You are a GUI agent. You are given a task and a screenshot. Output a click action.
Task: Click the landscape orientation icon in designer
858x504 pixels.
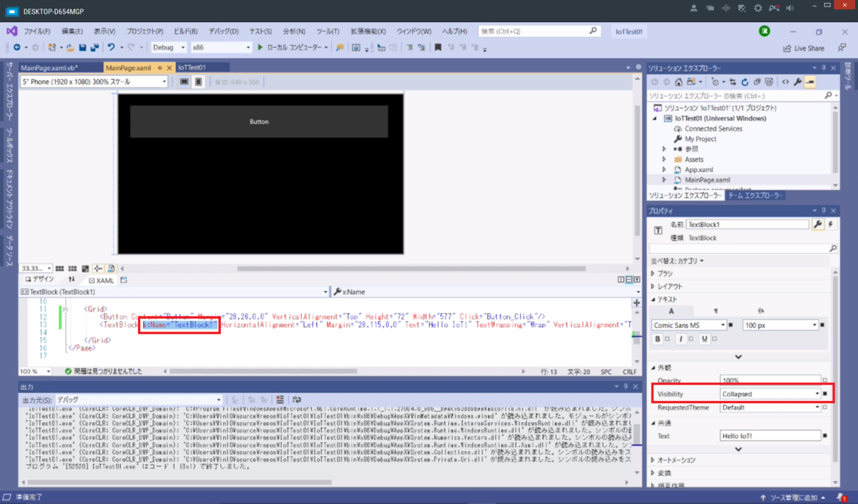[184, 81]
